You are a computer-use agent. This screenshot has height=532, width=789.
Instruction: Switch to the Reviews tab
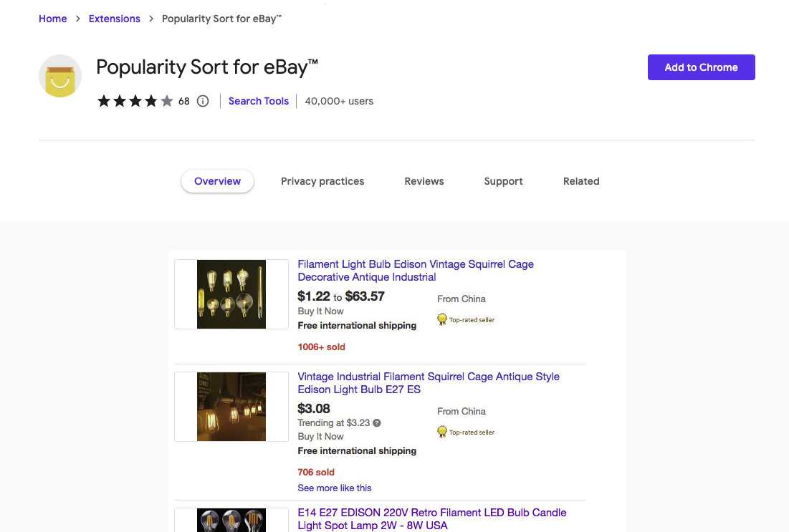(424, 181)
